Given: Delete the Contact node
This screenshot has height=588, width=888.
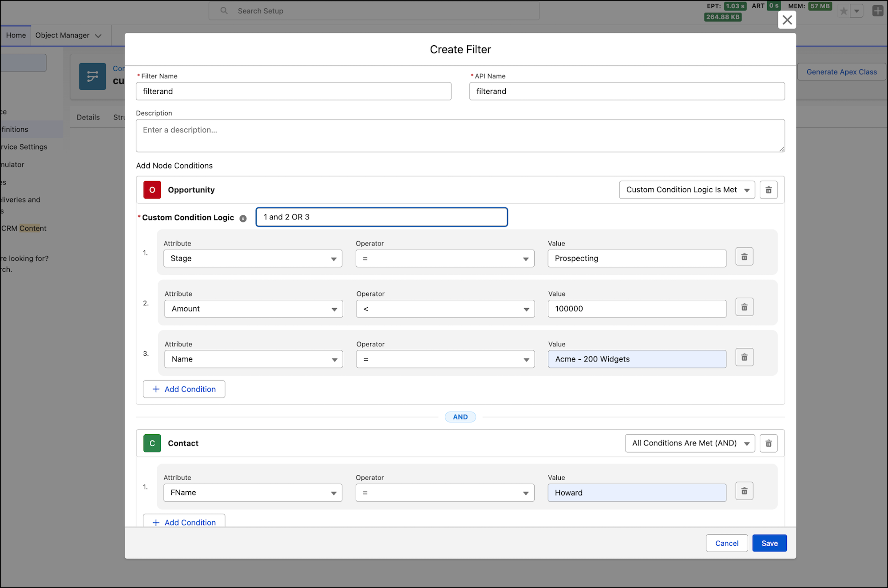Looking at the screenshot, I should [x=768, y=443].
